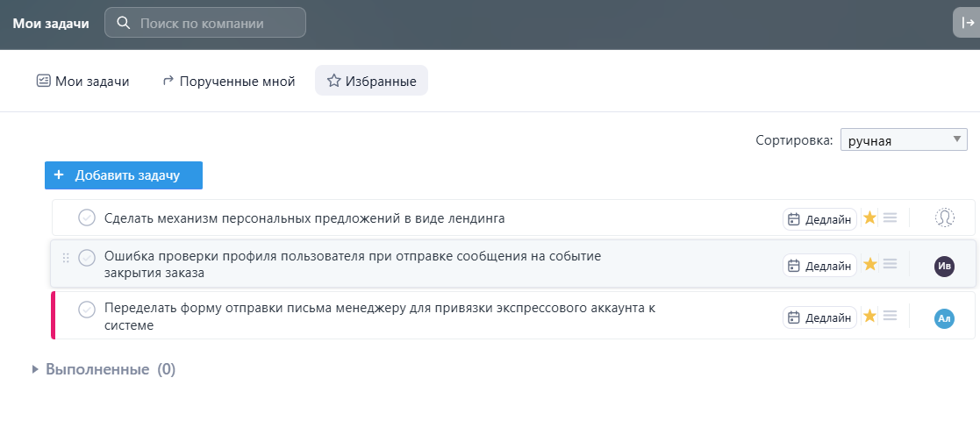This screenshot has height=442, width=980.
Task: Click the Добавить задачу button
Action: [x=123, y=175]
